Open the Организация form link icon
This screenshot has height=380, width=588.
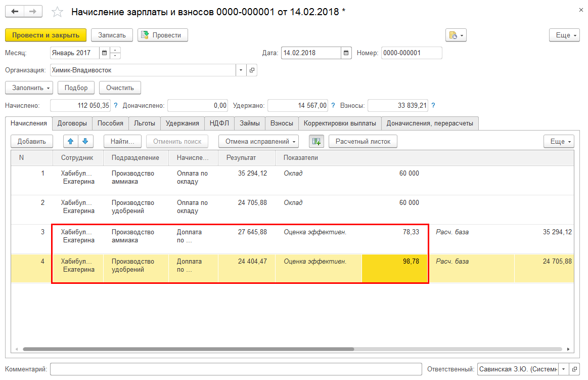251,70
